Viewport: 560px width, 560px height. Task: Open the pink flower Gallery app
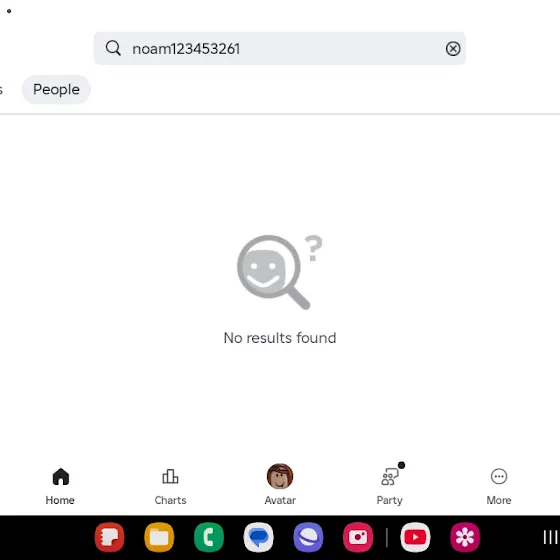[465, 537]
